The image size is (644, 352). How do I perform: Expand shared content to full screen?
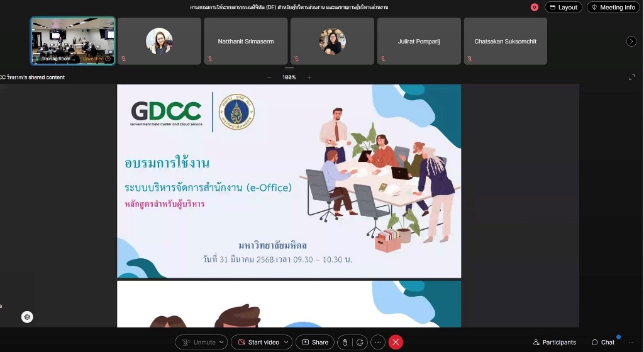pyautogui.click(x=631, y=77)
